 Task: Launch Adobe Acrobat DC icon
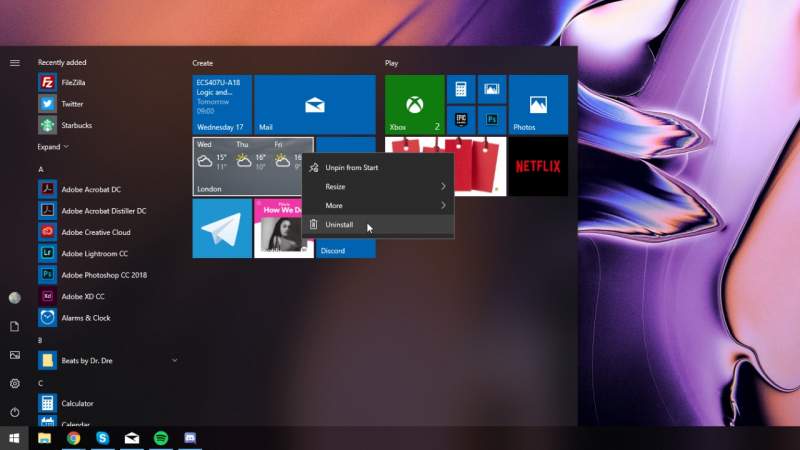[x=47, y=189]
